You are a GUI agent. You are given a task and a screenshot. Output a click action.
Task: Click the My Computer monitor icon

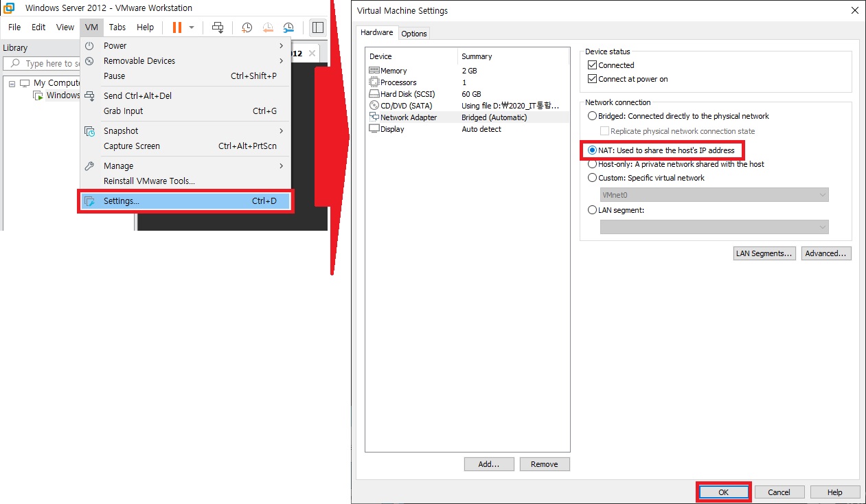[x=25, y=83]
